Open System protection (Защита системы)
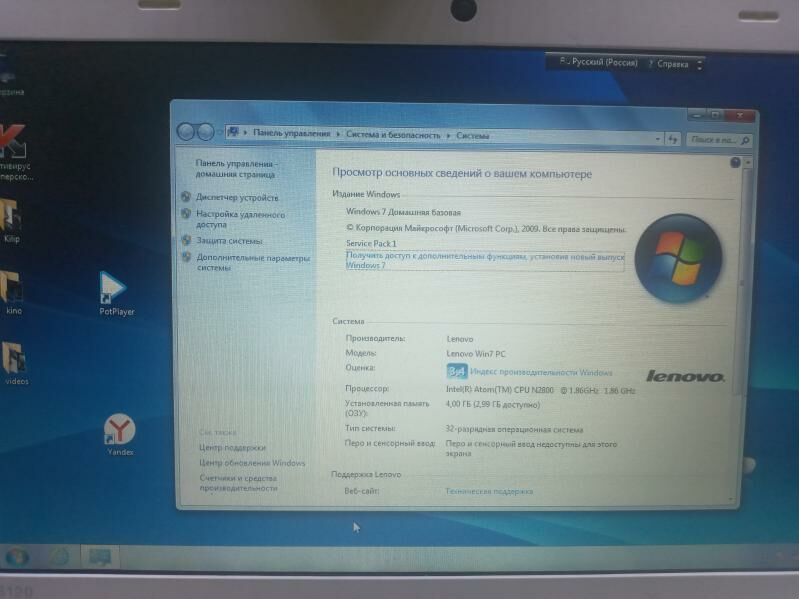The height and width of the screenshot is (599, 799). click(x=229, y=241)
